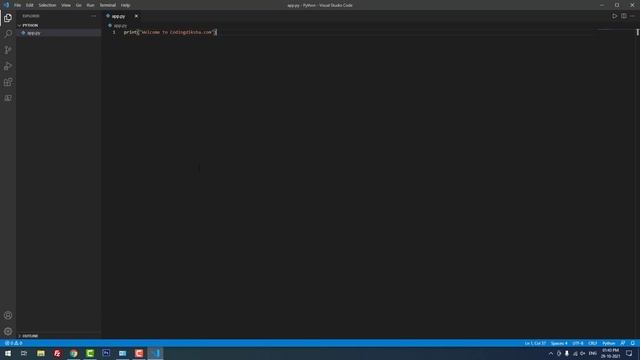The width and height of the screenshot is (640, 360).
Task: Select the app.py editor tab
Action: coord(122,16)
